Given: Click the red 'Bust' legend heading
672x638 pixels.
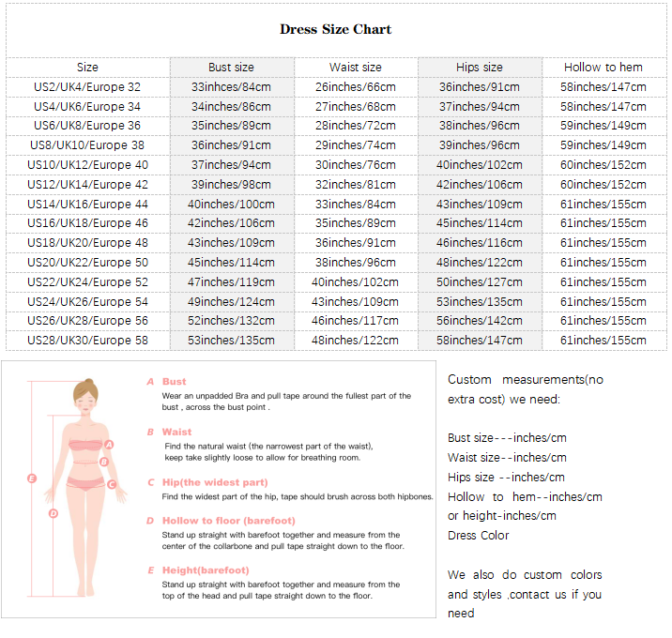Looking at the screenshot, I should click(x=174, y=382).
